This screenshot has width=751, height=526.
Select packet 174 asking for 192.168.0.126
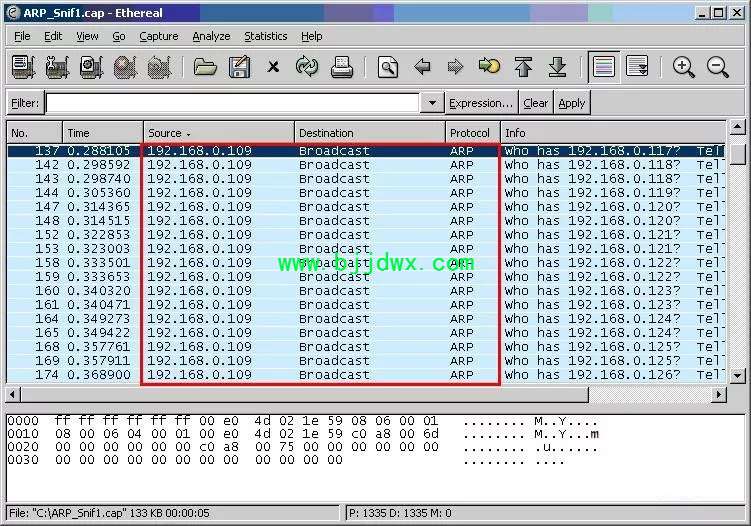point(366,375)
